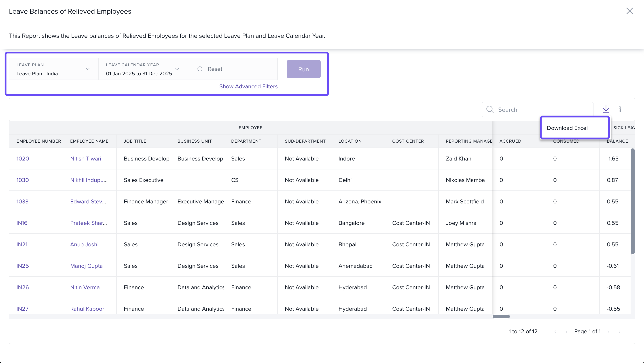Go to next page arrow in pagination

[x=608, y=332]
